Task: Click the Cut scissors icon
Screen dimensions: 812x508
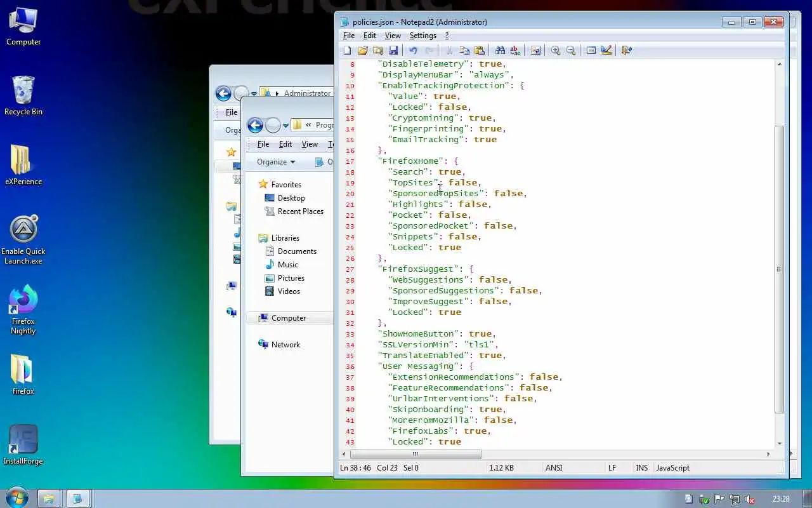Action: pos(449,50)
